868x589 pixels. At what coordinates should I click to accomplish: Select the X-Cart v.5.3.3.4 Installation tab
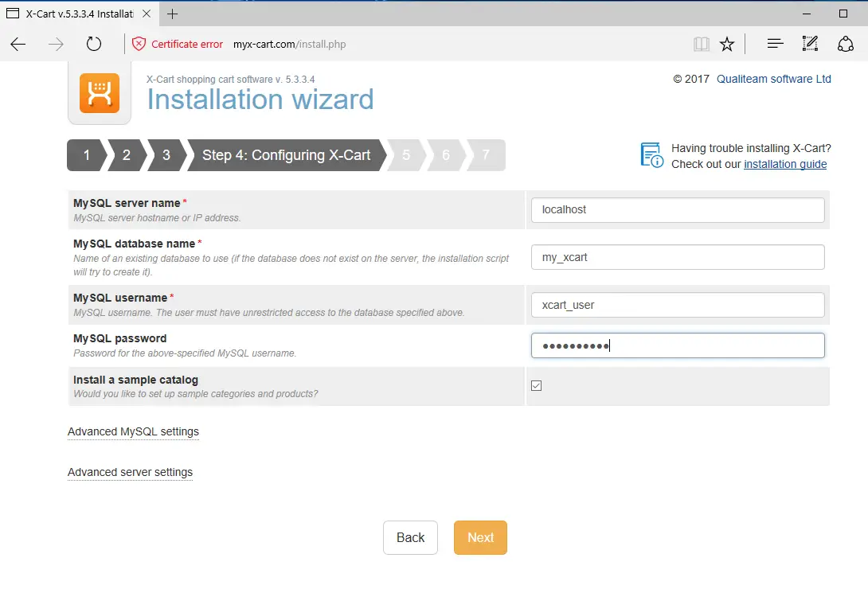[80, 14]
